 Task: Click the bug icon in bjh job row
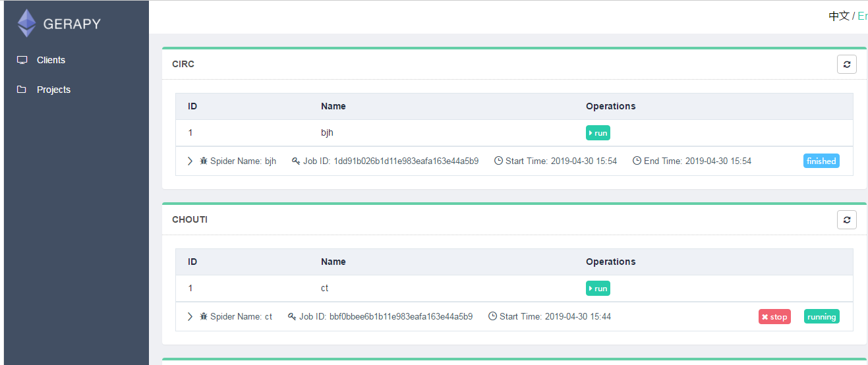[204, 161]
